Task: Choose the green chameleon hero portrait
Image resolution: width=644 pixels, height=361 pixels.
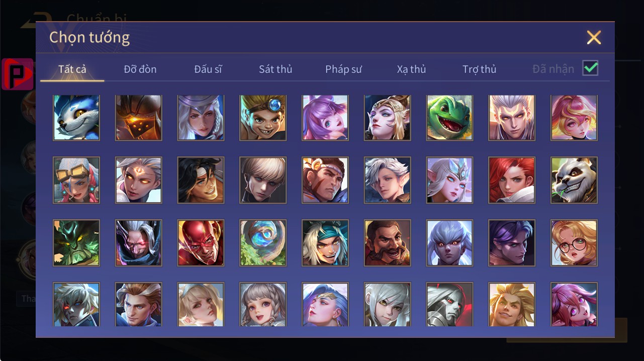Action: [449, 118]
